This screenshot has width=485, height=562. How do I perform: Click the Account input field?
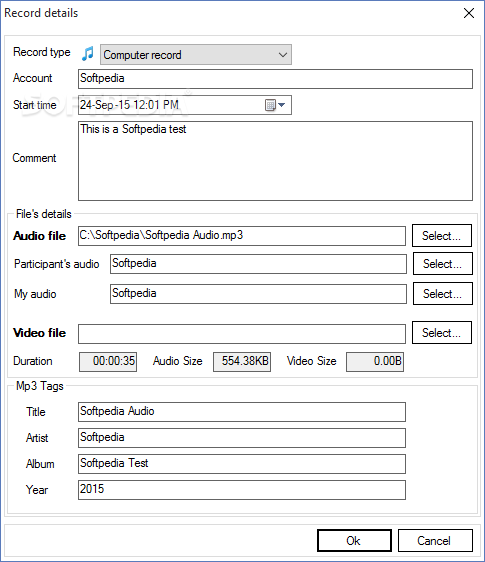point(275,79)
